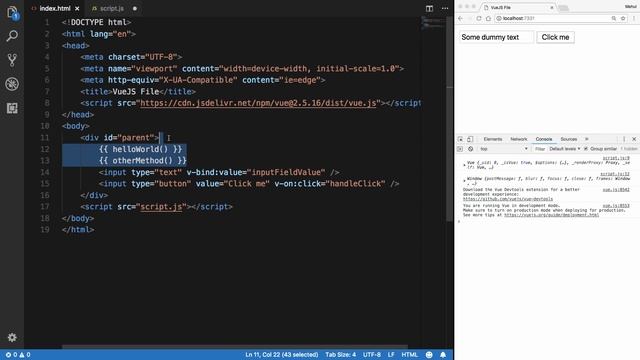Toggle the console sidebar
Screen dimensions: 640x360
coord(460,149)
